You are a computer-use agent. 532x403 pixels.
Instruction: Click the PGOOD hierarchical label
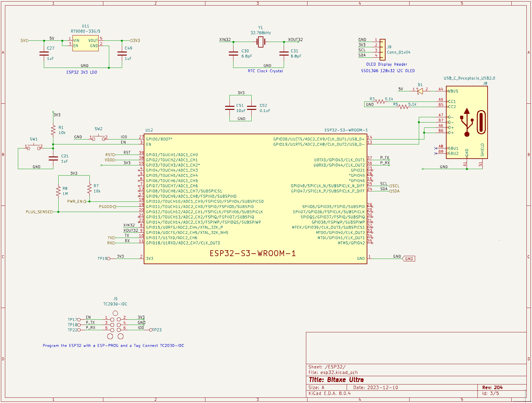(107, 207)
